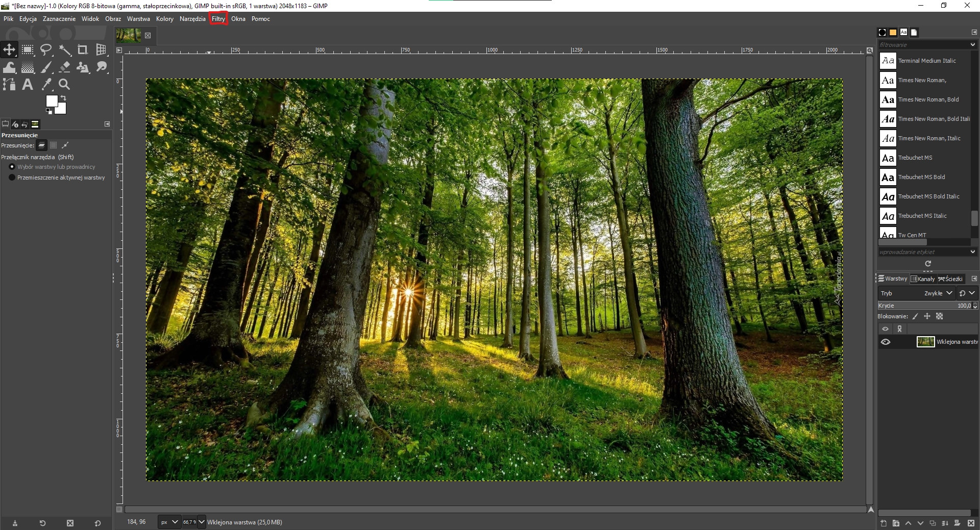The height and width of the screenshot is (530, 980).
Task: Select the Trebuchet MS Bold font
Action: point(924,177)
